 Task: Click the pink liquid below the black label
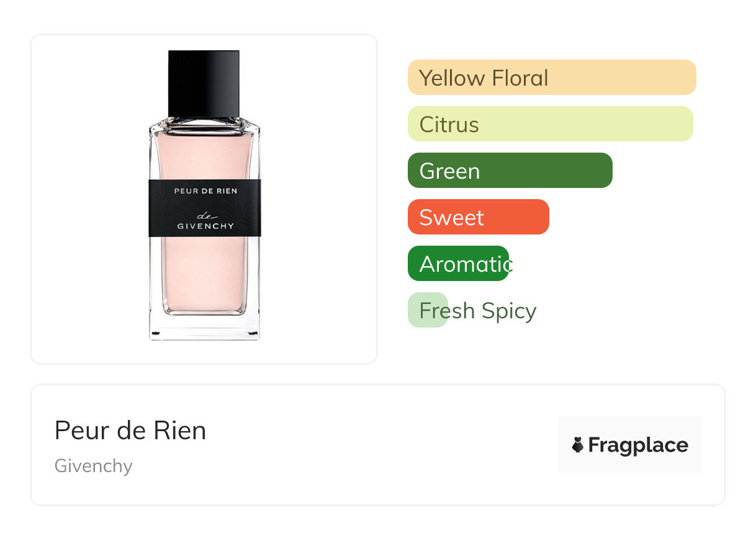[204, 273]
